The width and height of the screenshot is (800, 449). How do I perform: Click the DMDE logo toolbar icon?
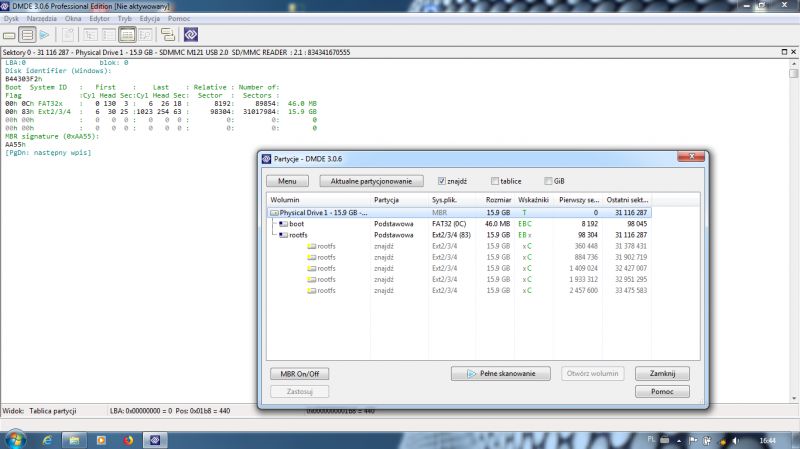tap(191, 35)
